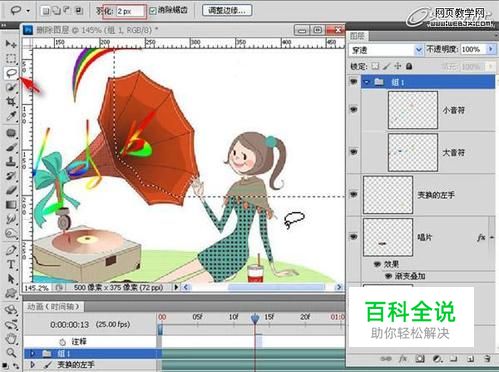Collapse the 组 1 group in Layers panel

[367, 82]
